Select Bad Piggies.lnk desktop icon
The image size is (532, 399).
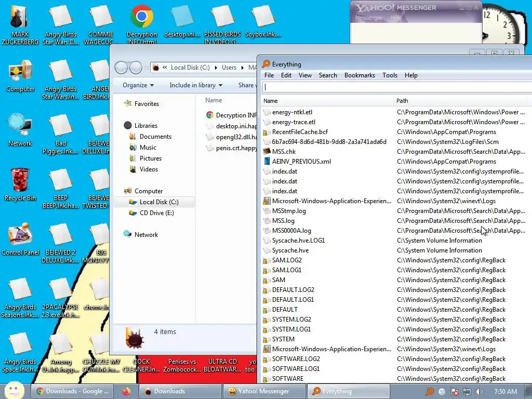(61, 134)
